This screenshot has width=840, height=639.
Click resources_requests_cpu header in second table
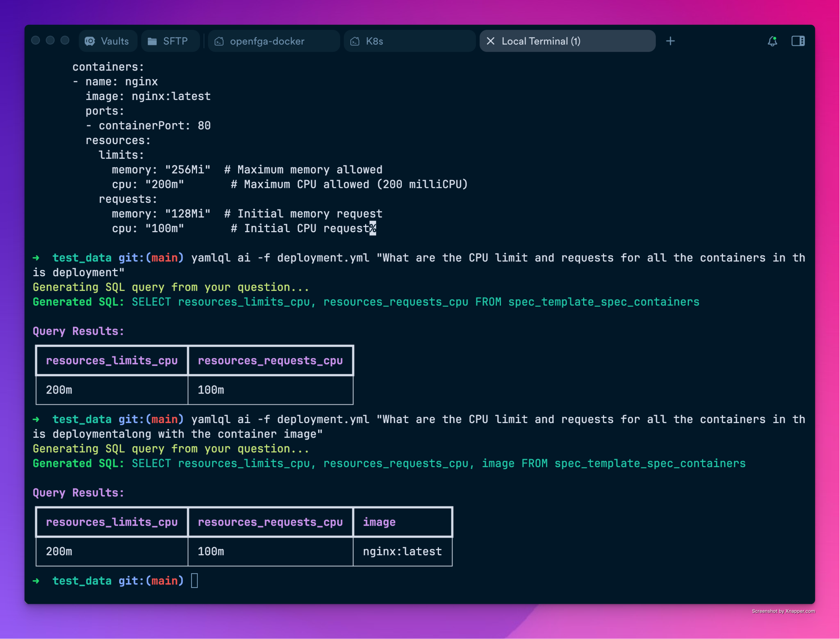pyautogui.click(x=270, y=522)
